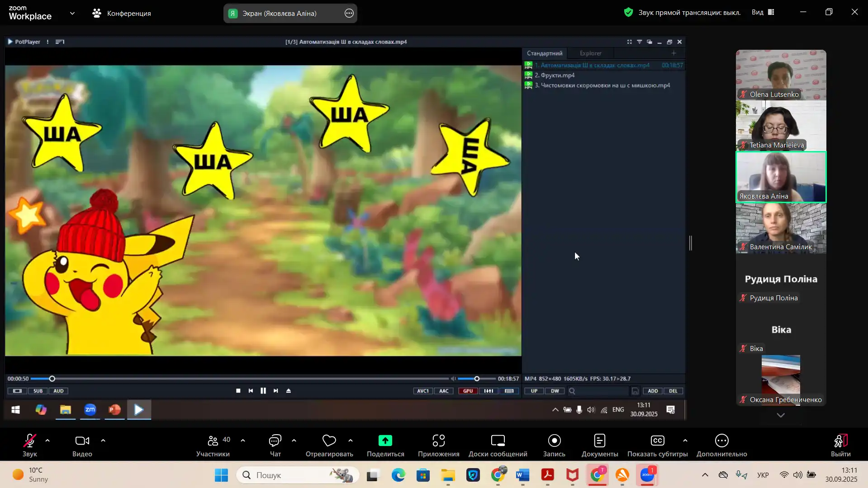Viewport: 868px width, 488px height.
Task: Click the Leave meeting button
Action: pyautogui.click(x=840, y=445)
